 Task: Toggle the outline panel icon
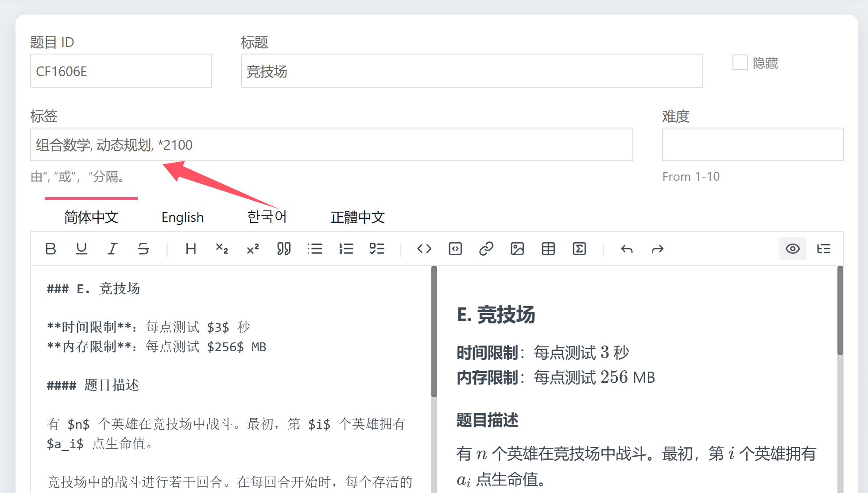(x=824, y=249)
